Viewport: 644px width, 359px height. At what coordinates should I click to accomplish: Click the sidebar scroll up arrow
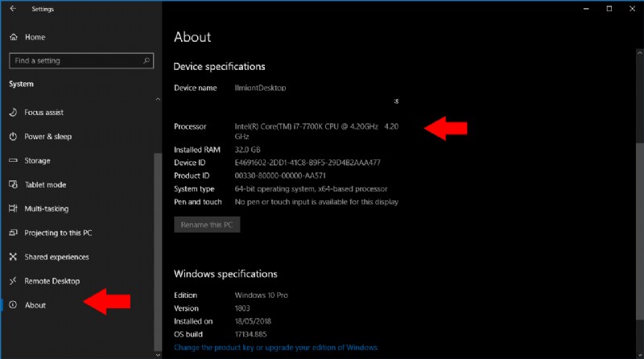click(158, 99)
